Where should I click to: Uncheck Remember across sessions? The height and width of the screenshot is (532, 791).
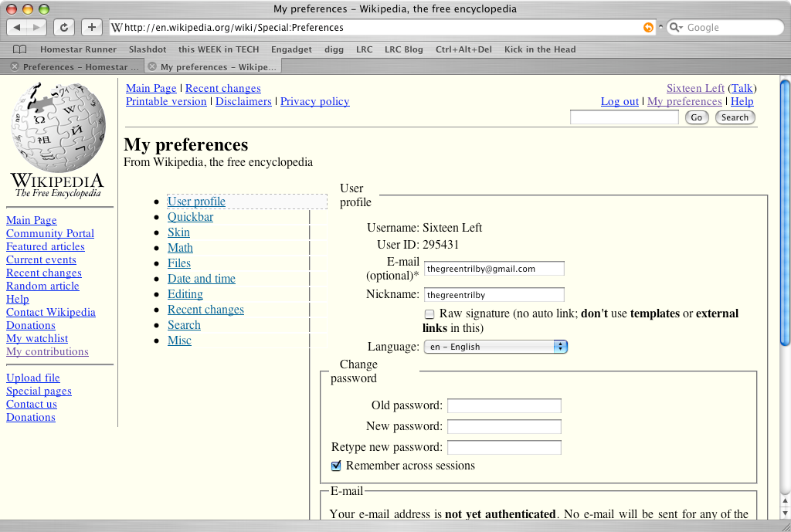tap(336, 466)
